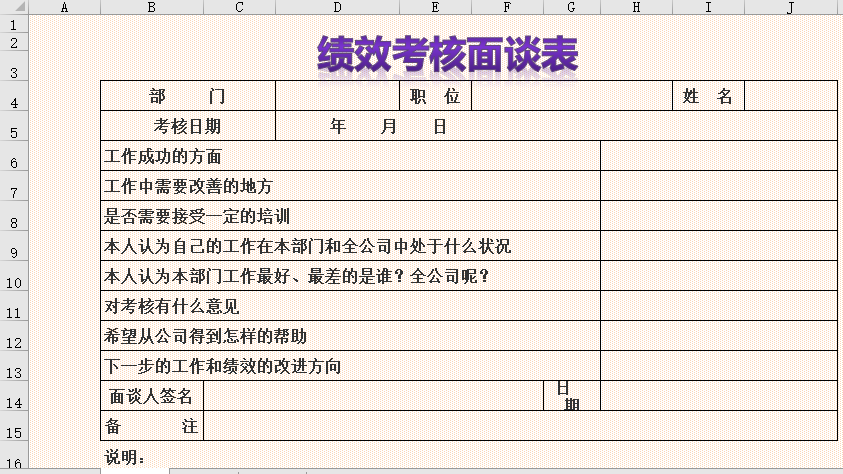Click the empty field right of 职位
The width and height of the screenshot is (843, 474).
(571, 96)
